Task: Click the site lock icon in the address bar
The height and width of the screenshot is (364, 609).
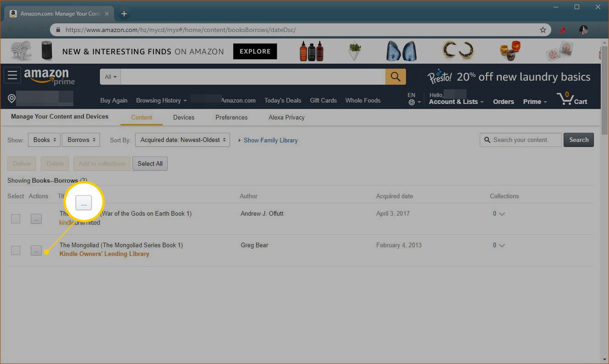Action: 58,30
